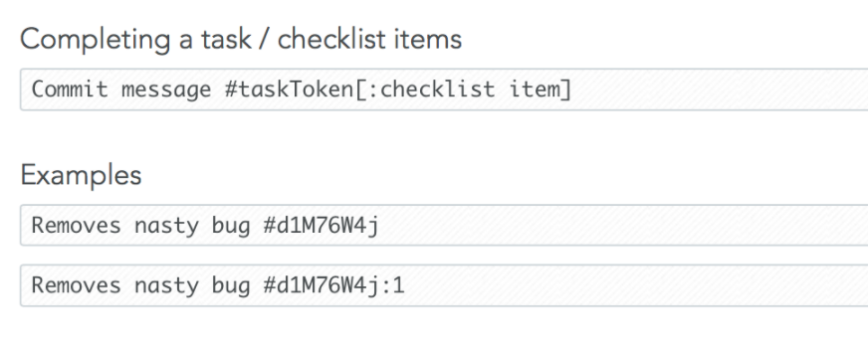Click the word 'Removes' in the first example
The image size is (868, 360).
[76, 226]
